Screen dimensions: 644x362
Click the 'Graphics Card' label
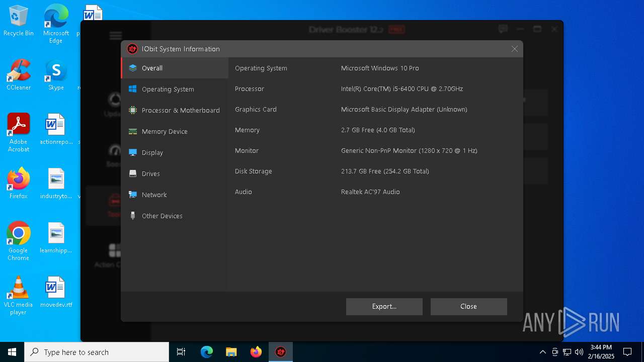tap(256, 109)
